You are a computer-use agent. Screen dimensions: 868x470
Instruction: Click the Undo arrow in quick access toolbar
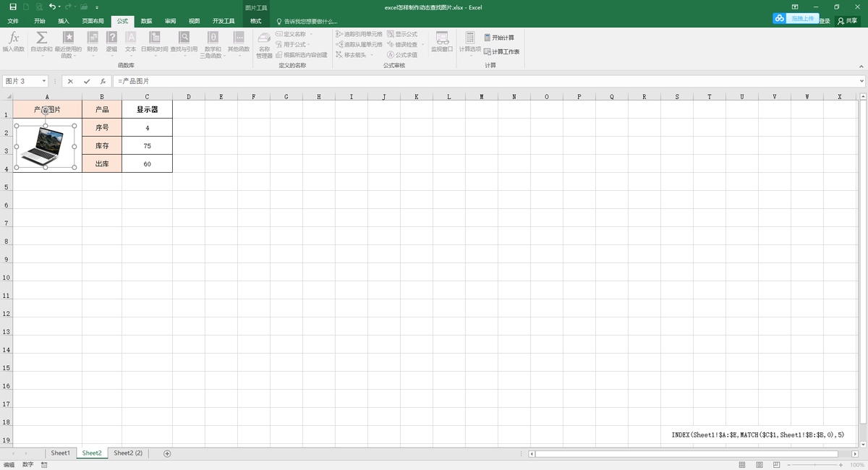click(52, 7)
